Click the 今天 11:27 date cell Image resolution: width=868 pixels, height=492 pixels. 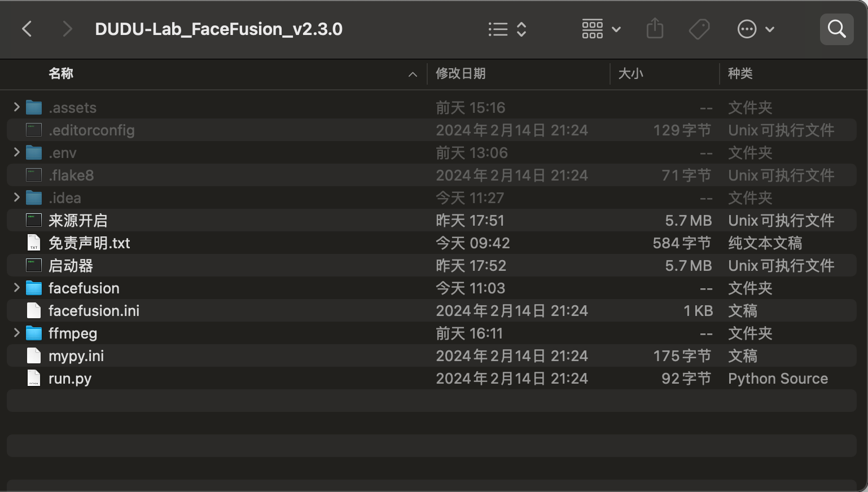tap(470, 198)
